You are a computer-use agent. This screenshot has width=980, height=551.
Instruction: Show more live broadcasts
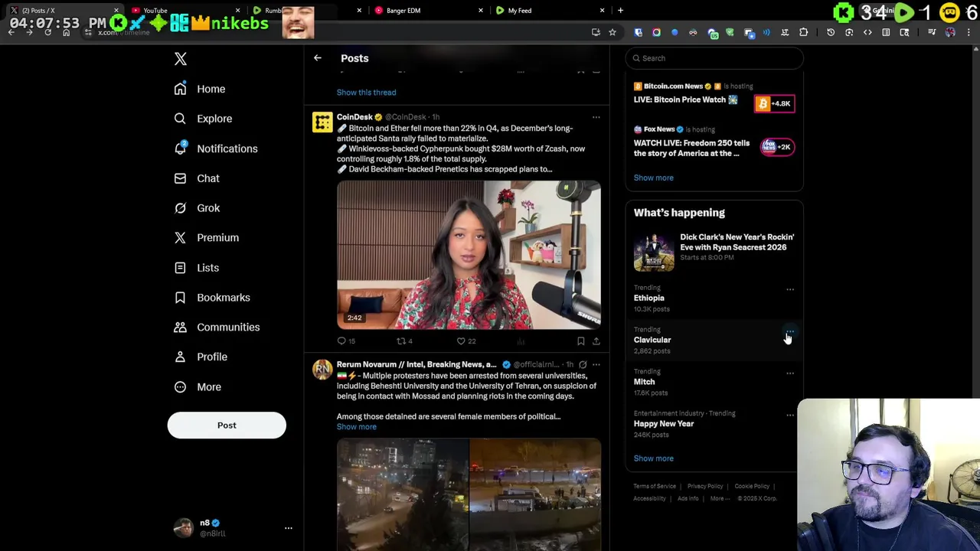pyautogui.click(x=653, y=178)
